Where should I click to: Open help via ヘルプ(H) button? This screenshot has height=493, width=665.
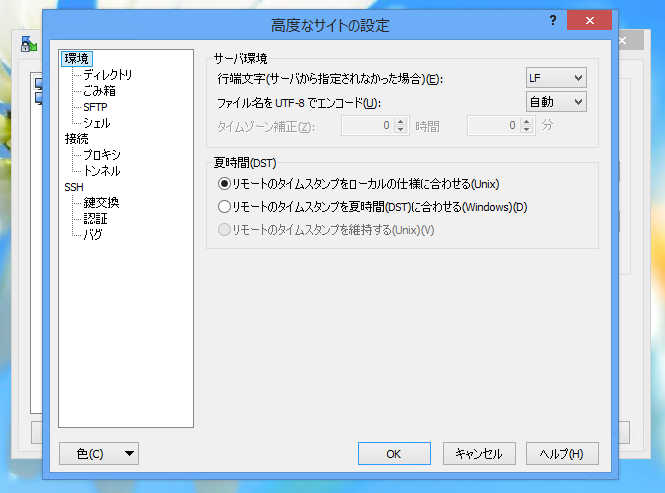[x=562, y=454]
